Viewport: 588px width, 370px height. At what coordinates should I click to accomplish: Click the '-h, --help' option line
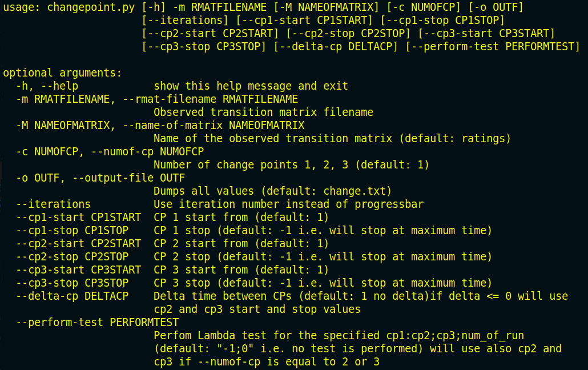[47, 86]
